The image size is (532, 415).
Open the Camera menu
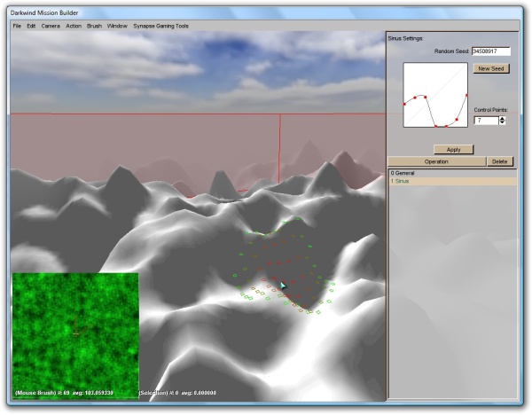point(51,26)
